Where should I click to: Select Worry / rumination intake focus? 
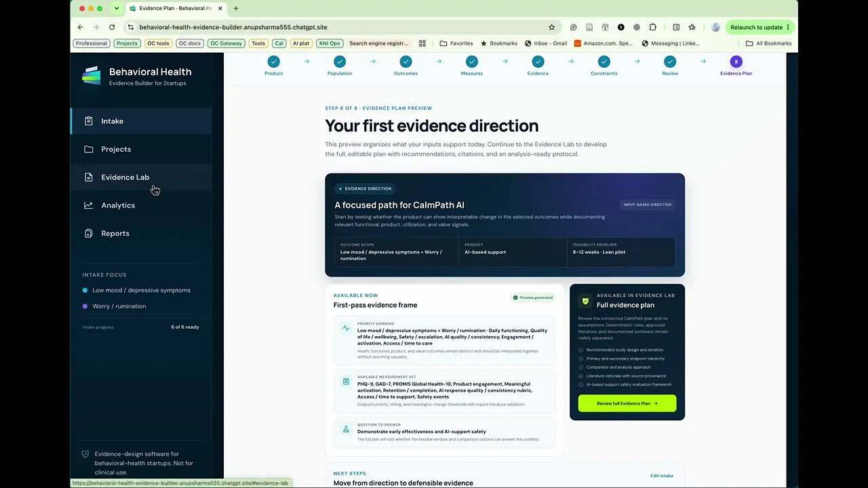click(x=114, y=306)
